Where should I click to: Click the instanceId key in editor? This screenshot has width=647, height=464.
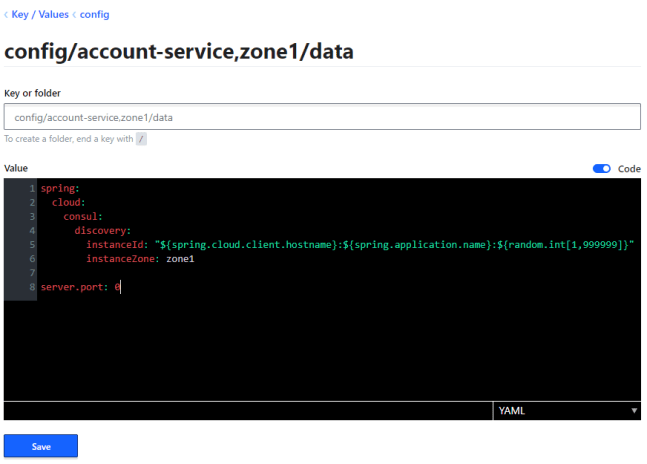(x=117, y=245)
